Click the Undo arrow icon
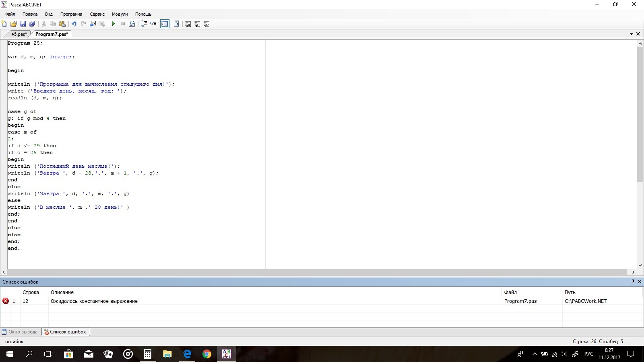 coord(74,24)
